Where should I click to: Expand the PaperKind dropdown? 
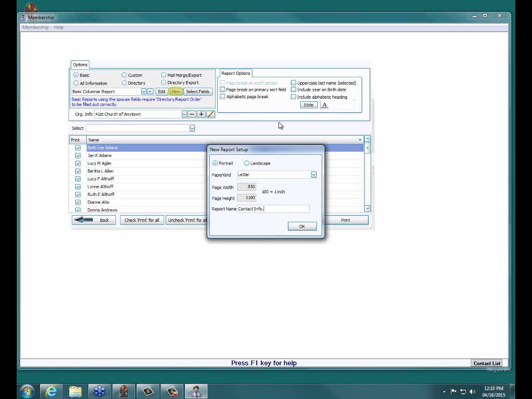[313, 175]
